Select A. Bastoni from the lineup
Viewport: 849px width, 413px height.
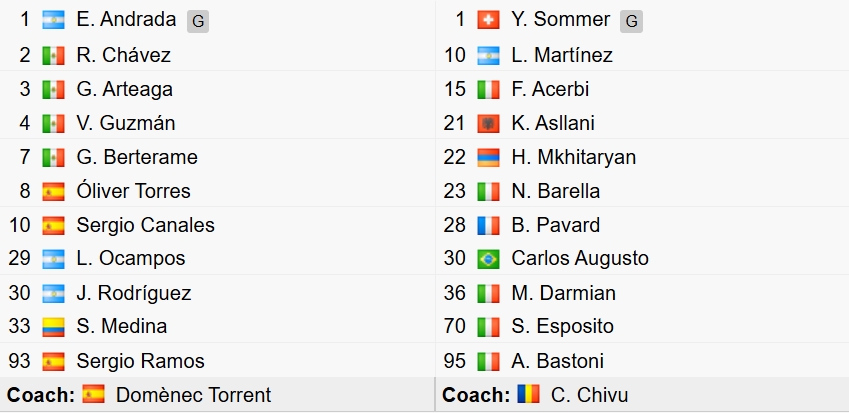[557, 361]
